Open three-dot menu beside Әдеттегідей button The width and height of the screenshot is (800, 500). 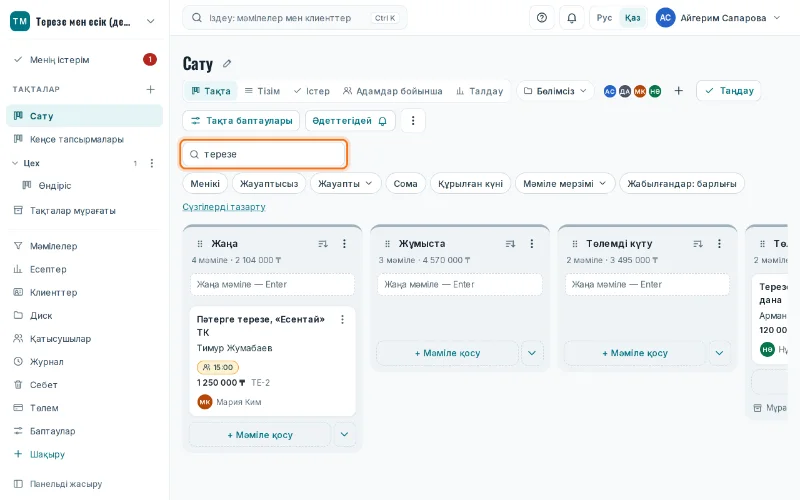413,121
